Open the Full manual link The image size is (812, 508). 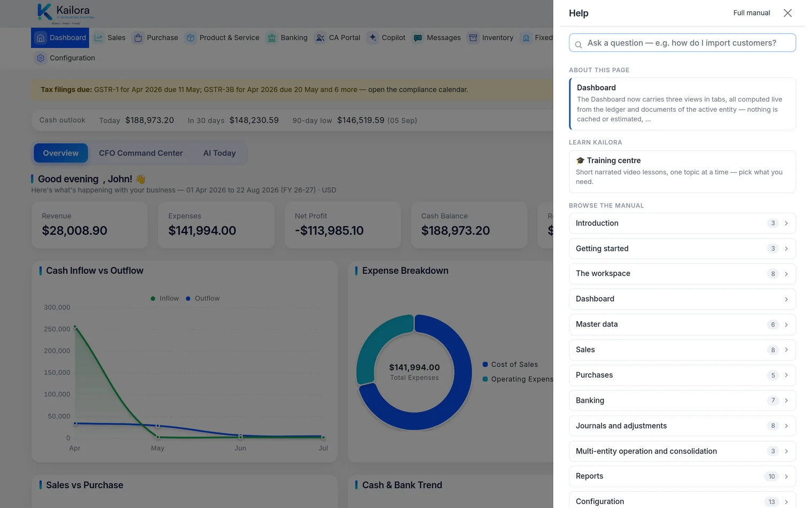pos(751,13)
